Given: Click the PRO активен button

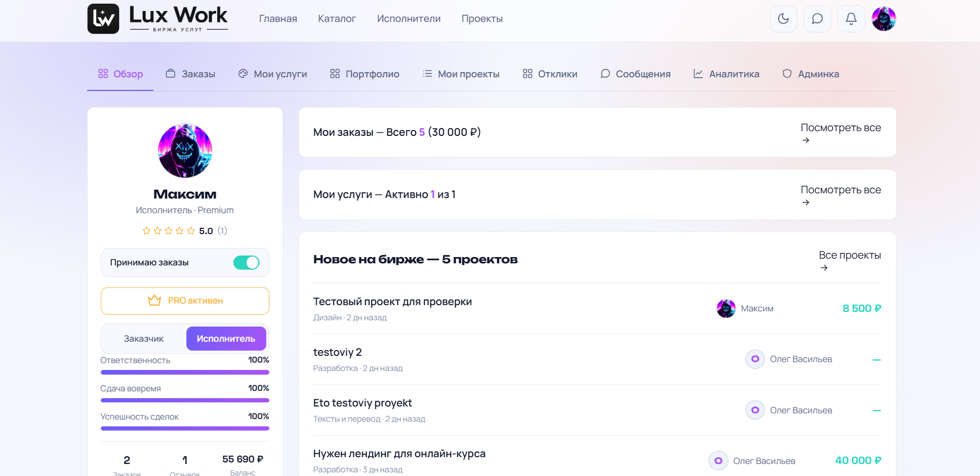Looking at the screenshot, I should click(x=185, y=301).
